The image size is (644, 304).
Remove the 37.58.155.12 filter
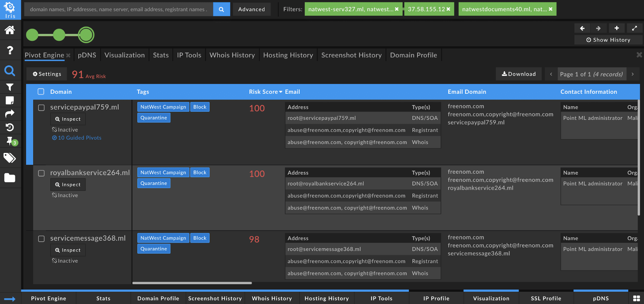point(448,9)
